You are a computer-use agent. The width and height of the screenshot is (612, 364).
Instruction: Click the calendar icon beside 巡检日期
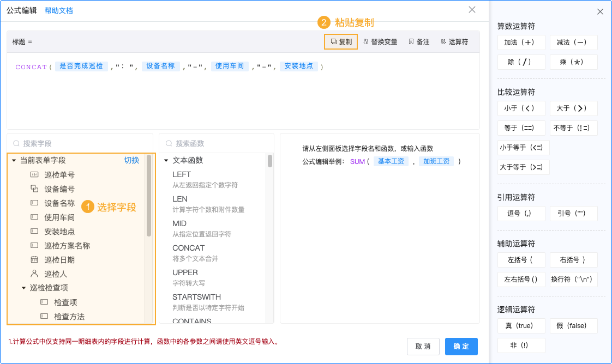tap(34, 259)
